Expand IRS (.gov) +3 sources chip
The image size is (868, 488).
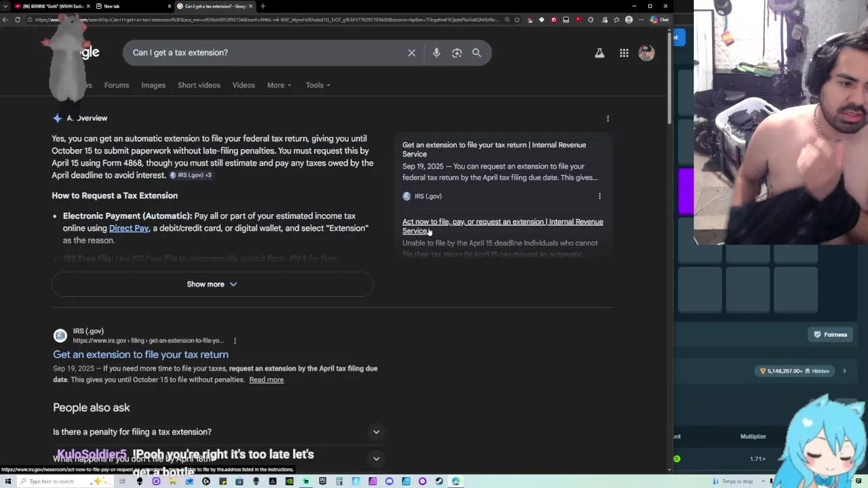click(x=191, y=176)
